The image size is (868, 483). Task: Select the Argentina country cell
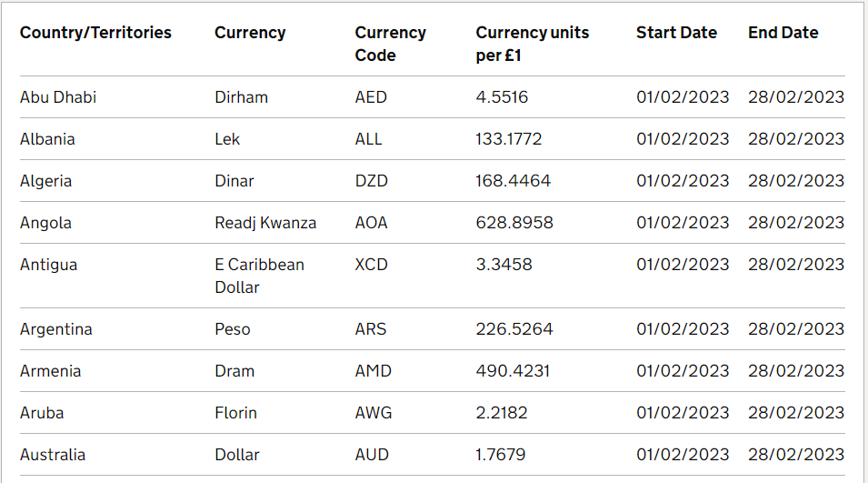56,329
